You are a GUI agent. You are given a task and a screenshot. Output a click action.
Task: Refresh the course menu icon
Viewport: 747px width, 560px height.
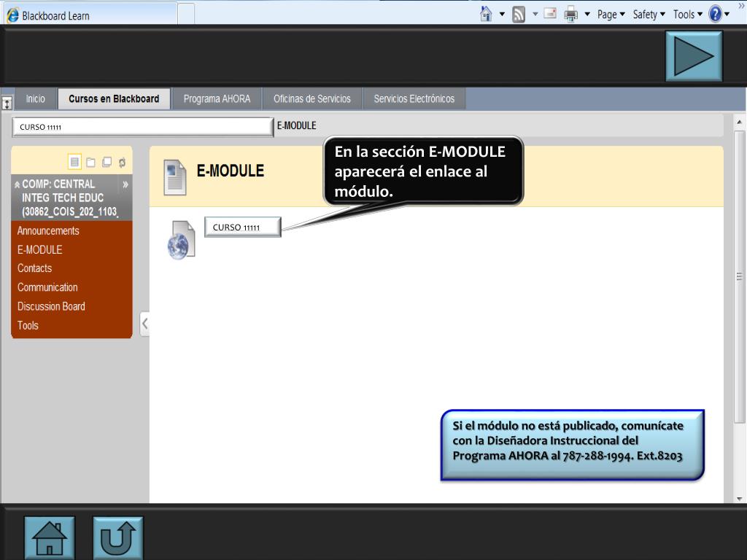pos(123,163)
